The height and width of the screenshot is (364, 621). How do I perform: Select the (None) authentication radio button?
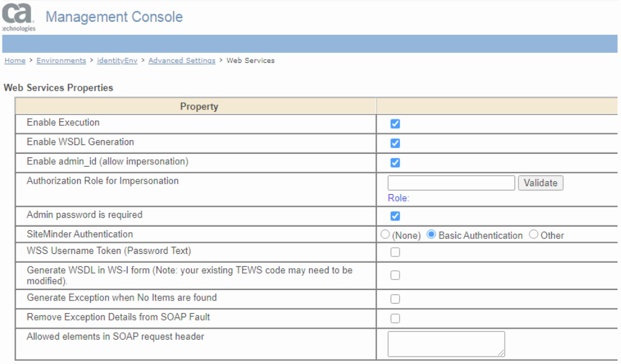(385, 235)
